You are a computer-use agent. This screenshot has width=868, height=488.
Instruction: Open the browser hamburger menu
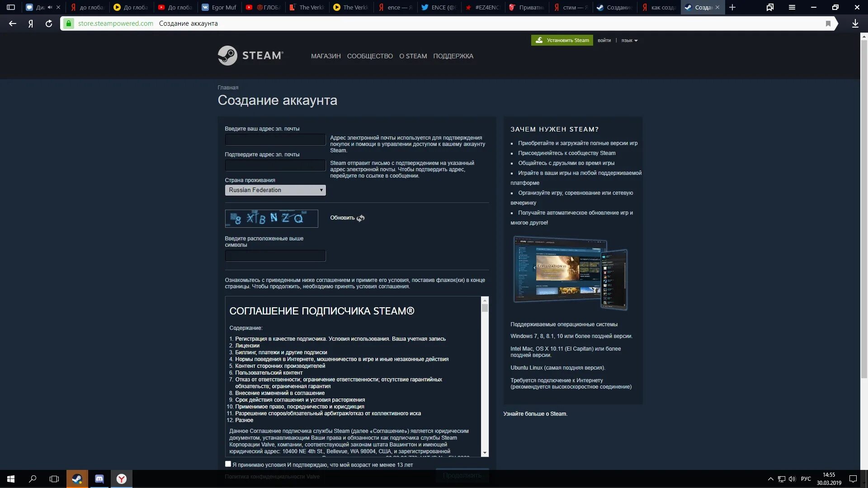792,7
